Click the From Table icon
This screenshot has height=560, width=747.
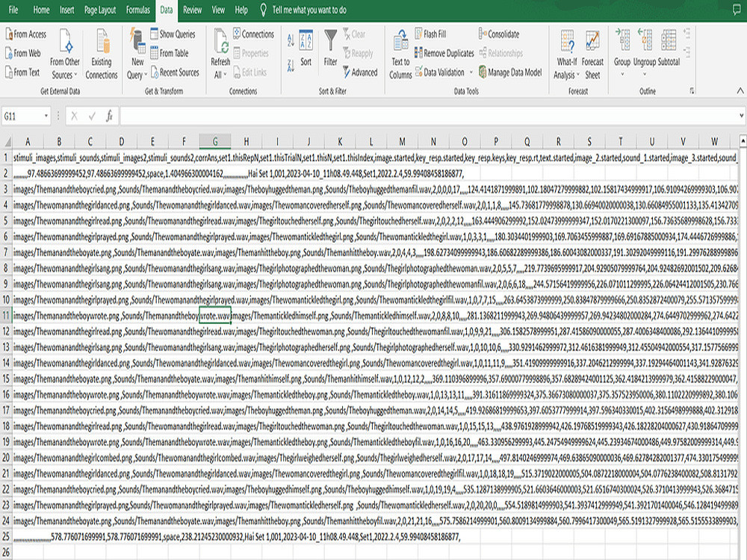[155, 53]
